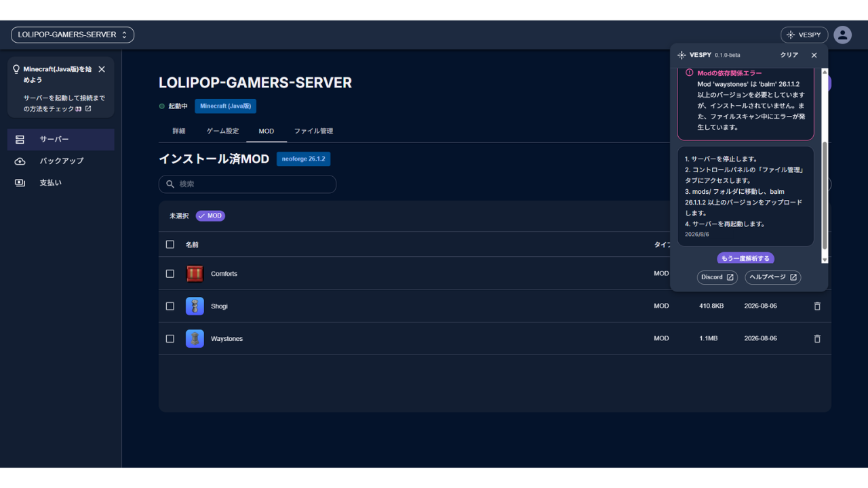This screenshot has height=488, width=868.
Task: Click the Mod dependency error warning icon
Action: 689,73
